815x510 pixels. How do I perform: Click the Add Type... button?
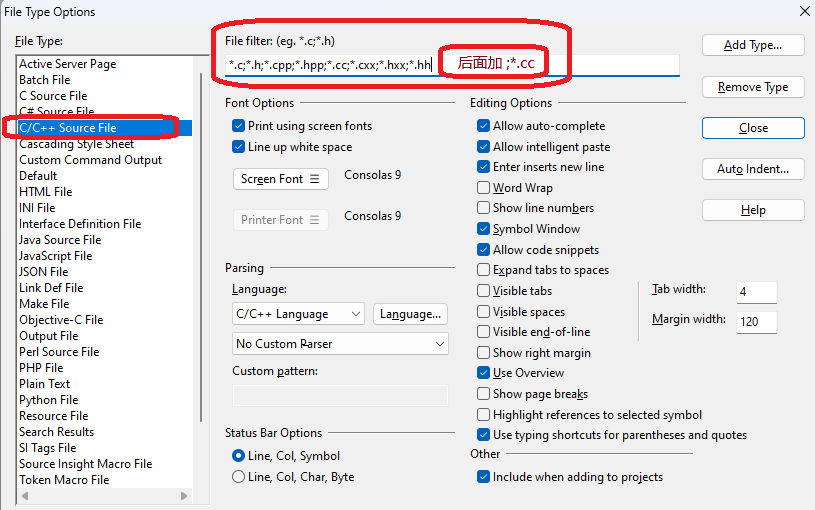(752, 45)
